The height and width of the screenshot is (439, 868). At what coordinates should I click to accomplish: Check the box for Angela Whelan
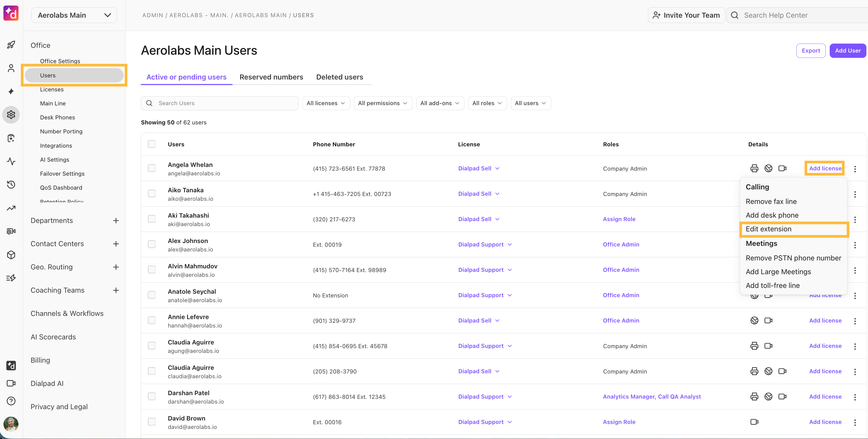152,168
